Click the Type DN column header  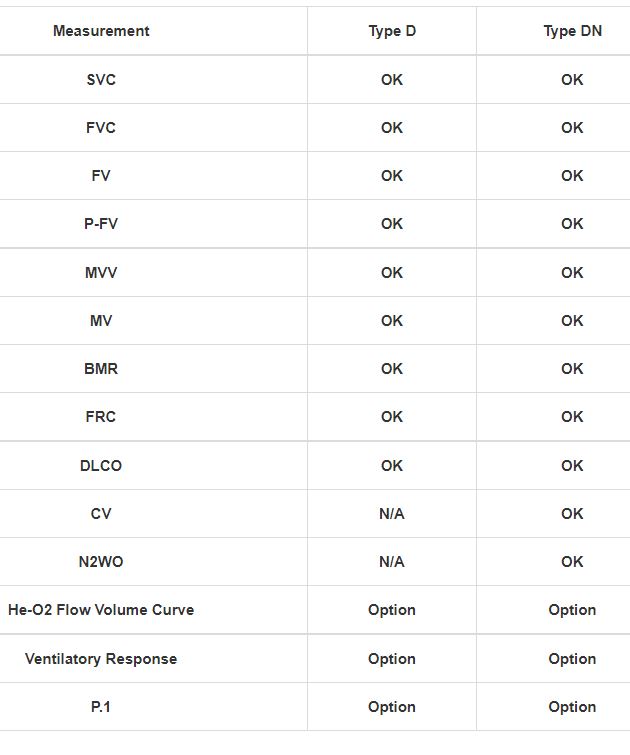pyautogui.click(x=572, y=31)
